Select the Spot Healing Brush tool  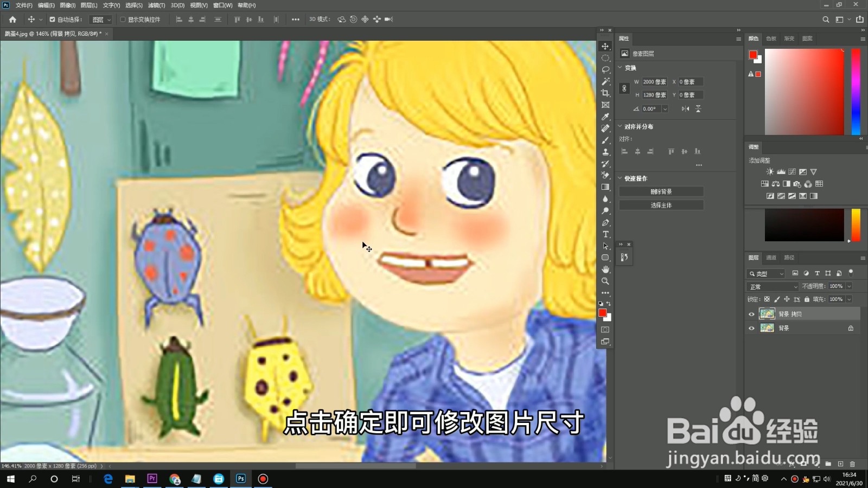click(605, 129)
